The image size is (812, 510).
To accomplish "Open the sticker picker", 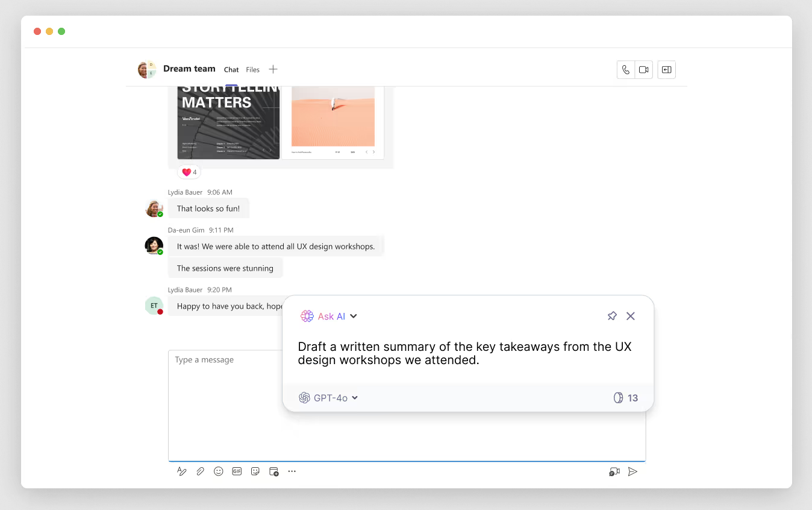I will pyautogui.click(x=255, y=471).
